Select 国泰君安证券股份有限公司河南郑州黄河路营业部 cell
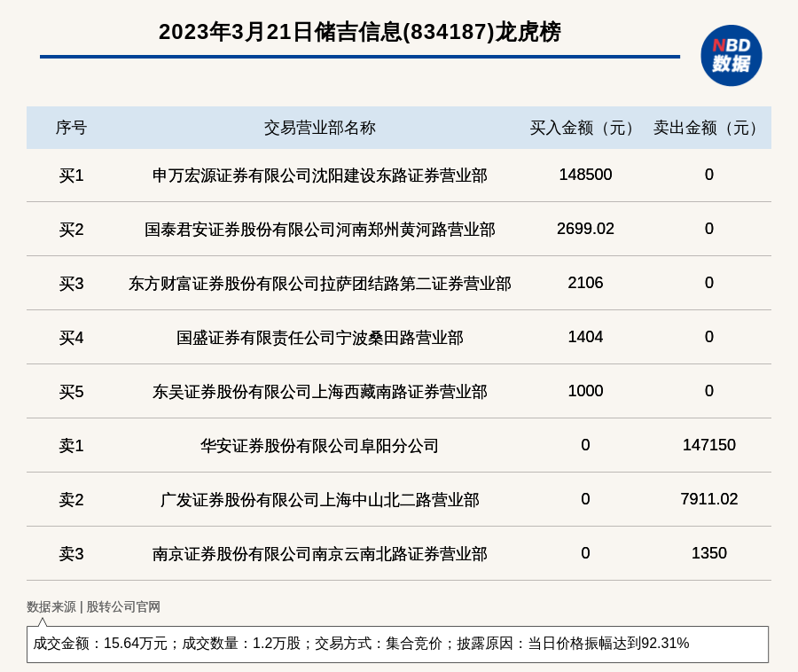 (319, 230)
